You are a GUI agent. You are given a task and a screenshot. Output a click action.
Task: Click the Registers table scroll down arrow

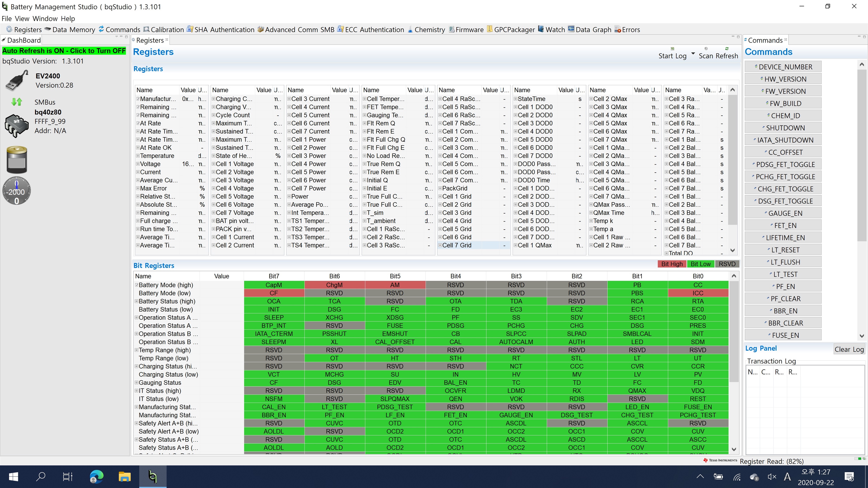click(x=732, y=250)
